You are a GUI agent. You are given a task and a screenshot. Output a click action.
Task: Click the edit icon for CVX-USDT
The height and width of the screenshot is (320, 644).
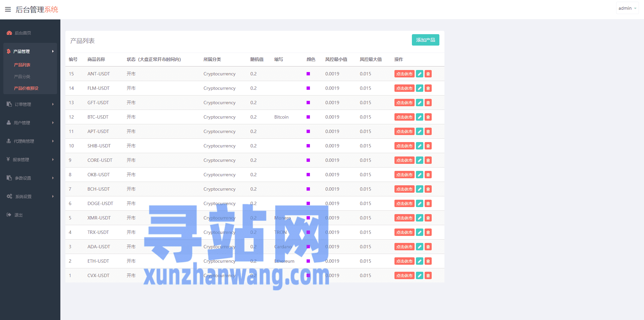(419, 275)
